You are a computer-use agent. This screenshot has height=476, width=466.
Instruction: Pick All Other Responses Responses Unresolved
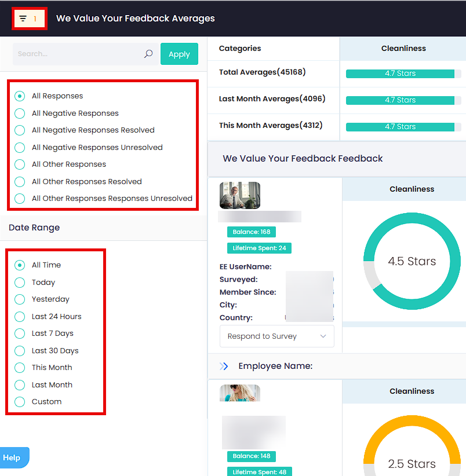pyautogui.click(x=20, y=199)
